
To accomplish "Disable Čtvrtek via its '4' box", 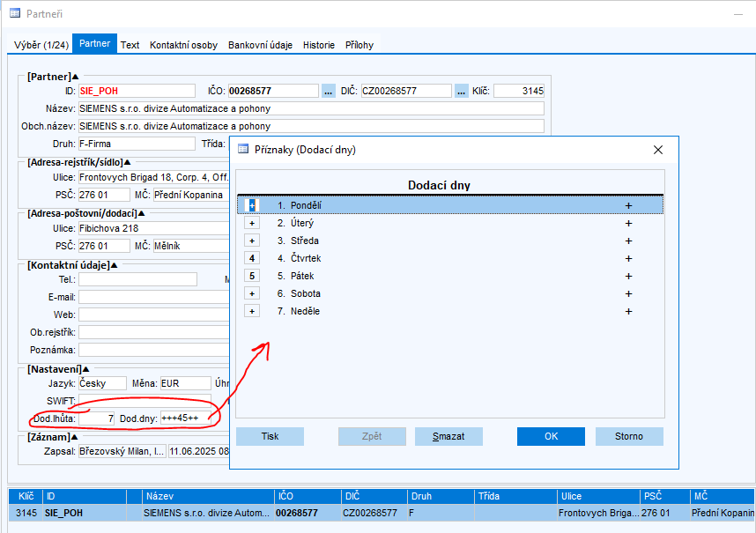I will click(x=253, y=258).
